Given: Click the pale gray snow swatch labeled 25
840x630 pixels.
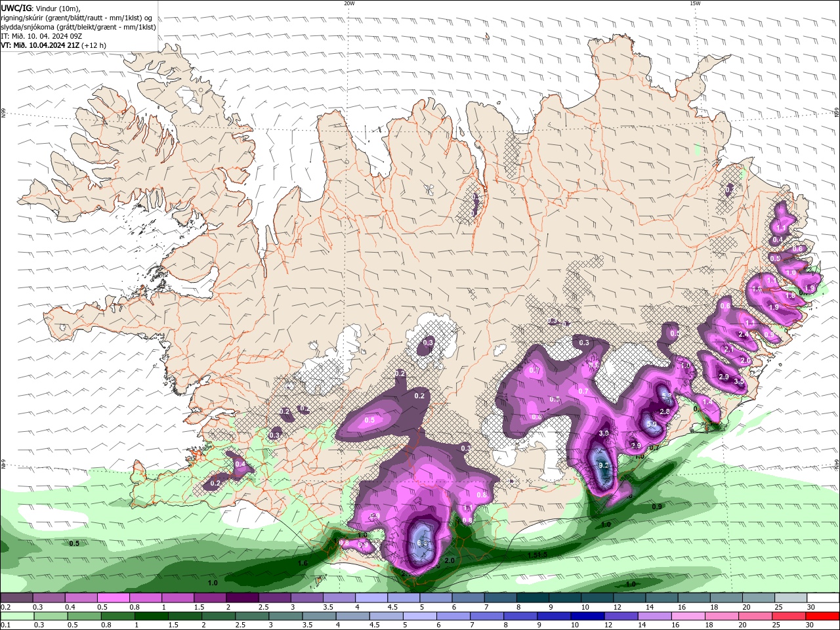Looking at the screenshot, I should tap(791, 598).
